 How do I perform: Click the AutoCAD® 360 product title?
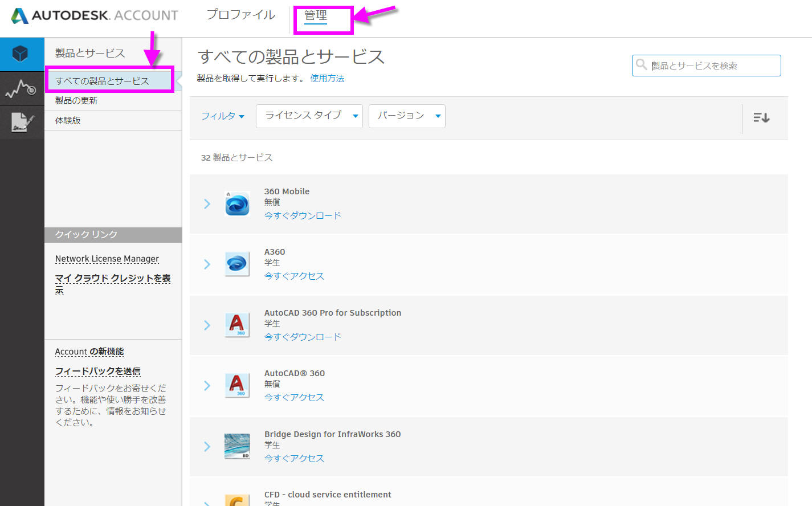coord(295,373)
